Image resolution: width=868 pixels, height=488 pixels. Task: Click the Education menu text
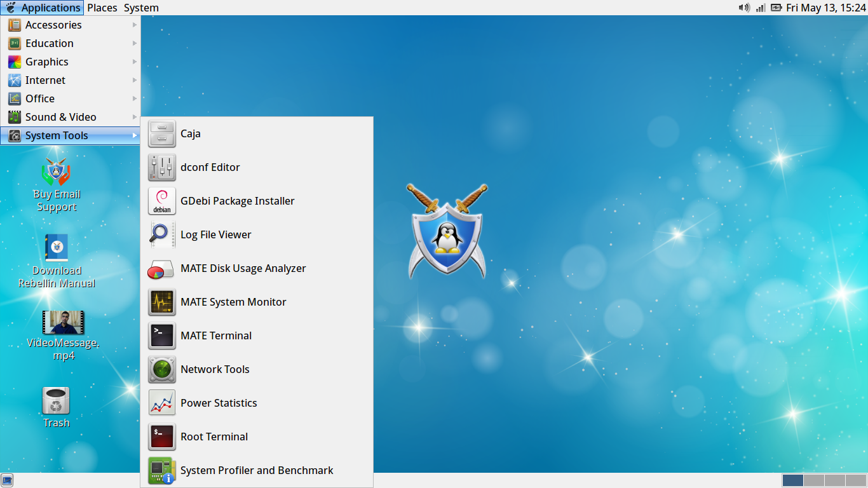coord(50,44)
